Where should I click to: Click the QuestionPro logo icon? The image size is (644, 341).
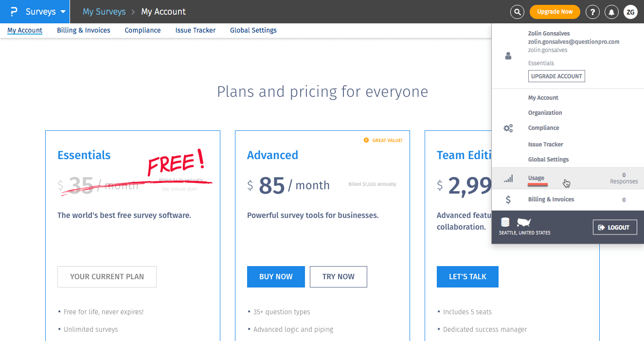14,12
